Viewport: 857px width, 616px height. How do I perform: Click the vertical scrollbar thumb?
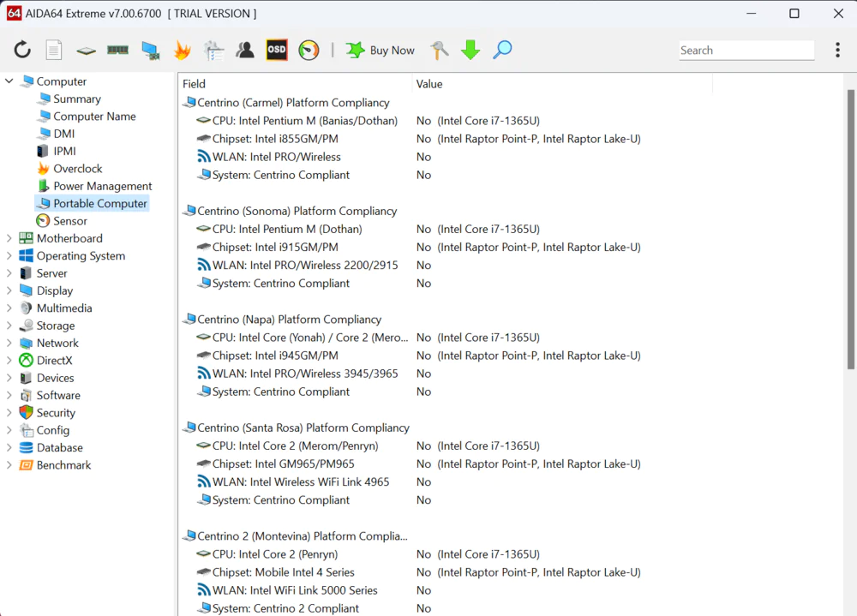click(x=850, y=230)
